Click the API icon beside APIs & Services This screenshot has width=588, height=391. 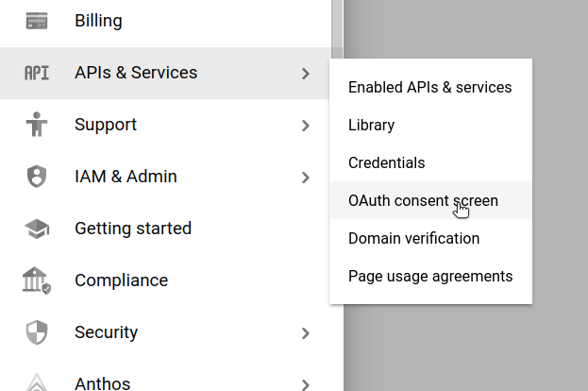point(36,73)
